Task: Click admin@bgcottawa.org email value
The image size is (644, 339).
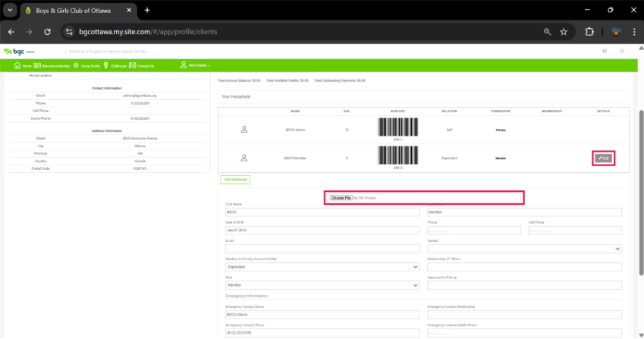Action: (x=140, y=96)
